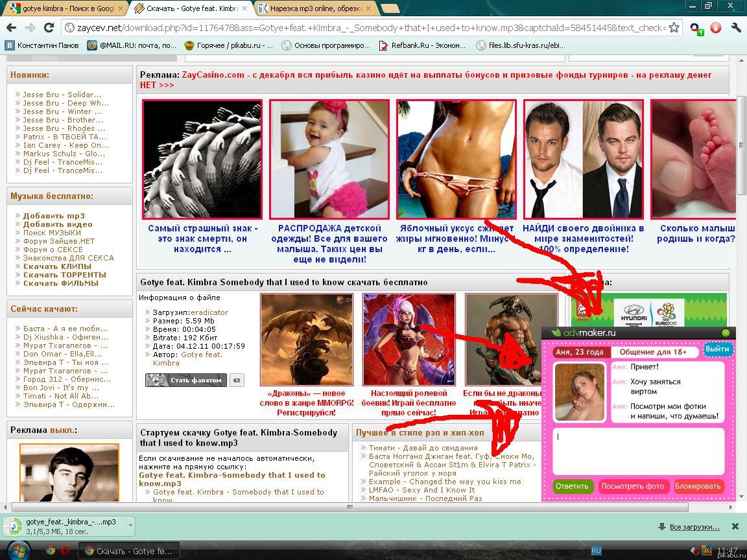Switch to the Скачать - Gotye feat. Kimbra tab
This screenshot has width=747, height=560.
click(189, 8)
